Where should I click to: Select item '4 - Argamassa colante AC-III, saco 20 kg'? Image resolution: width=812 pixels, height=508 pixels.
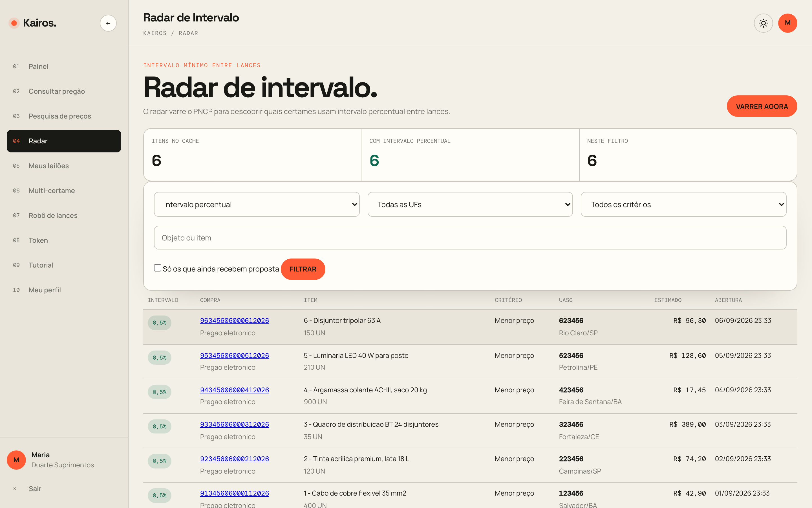(365, 390)
